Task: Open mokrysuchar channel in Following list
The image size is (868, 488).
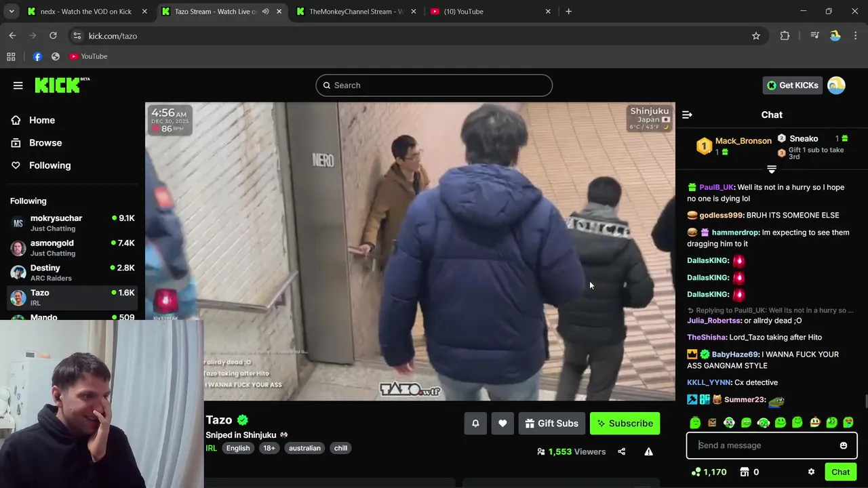Action: click(x=73, y=223)
